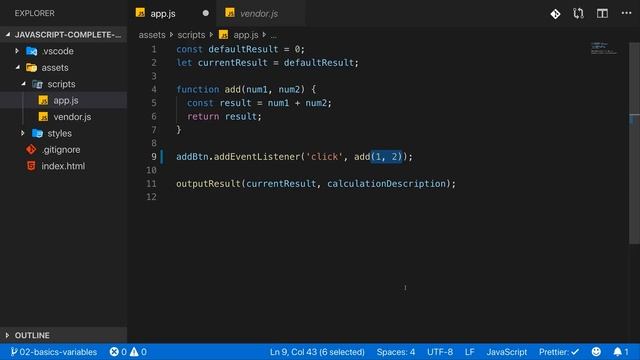Expand the .vscode folder arrow

click(x=17, y=51)
